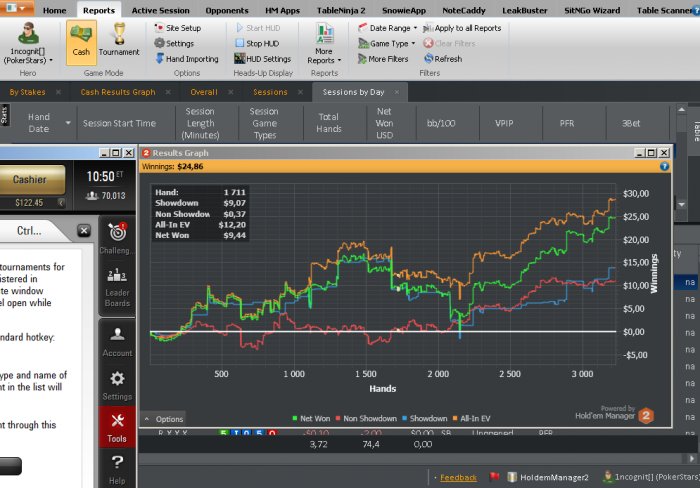Viewport: 700px width, 488px height.
Task: Expand the graph Options panel
Action: pyautogui.click(x=164, y=419)
